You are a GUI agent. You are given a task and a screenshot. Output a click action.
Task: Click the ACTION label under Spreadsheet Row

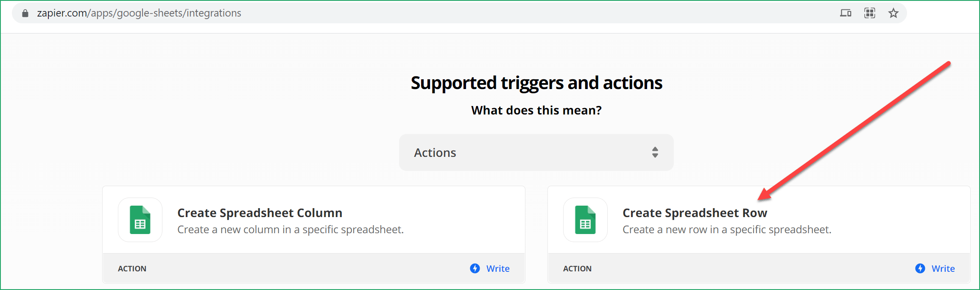pos(577,268)
